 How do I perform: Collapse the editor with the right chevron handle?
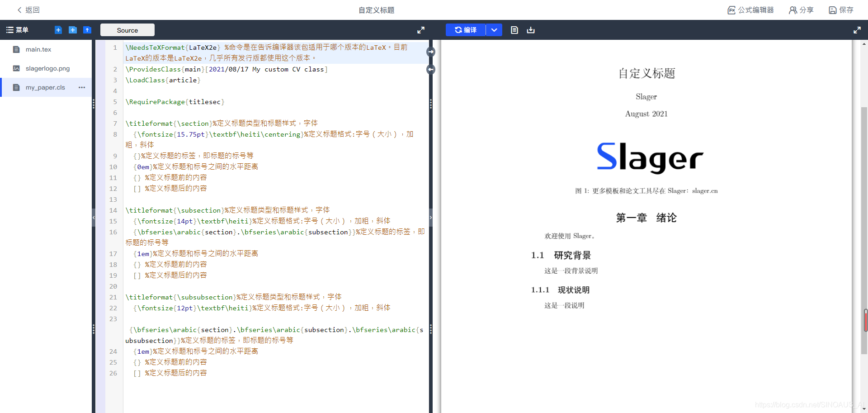click(x=431, y=218)
